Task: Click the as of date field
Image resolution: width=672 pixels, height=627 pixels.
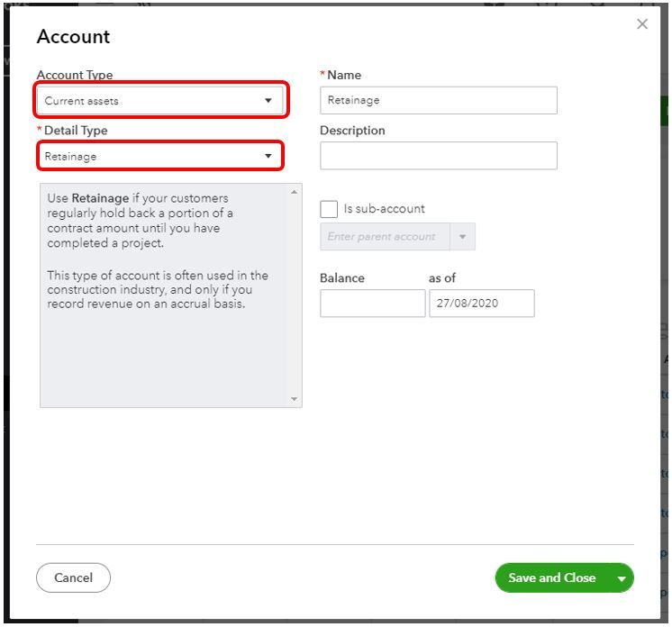Action: coord(481,304)
